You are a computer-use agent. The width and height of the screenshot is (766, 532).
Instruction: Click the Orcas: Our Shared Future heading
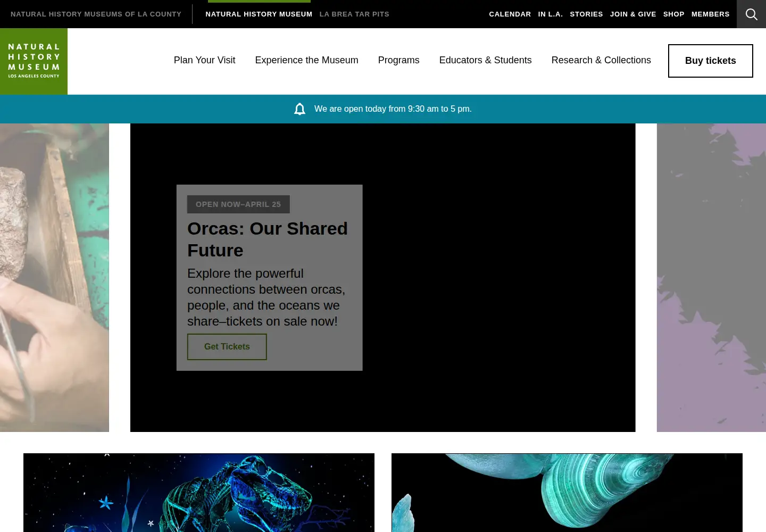point(268,239)
